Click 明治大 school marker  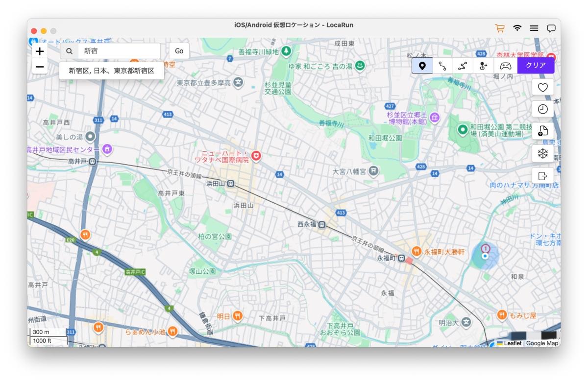click(466, 322)
